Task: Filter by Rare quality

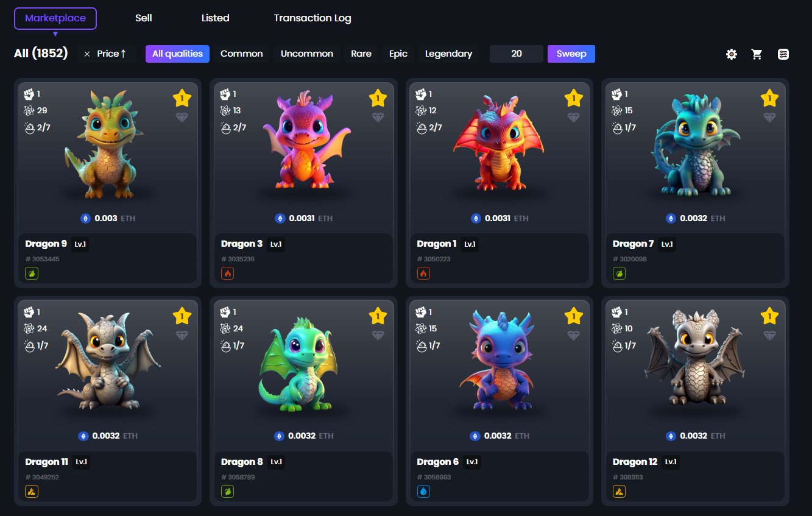Action: click(x=361, y=54)
